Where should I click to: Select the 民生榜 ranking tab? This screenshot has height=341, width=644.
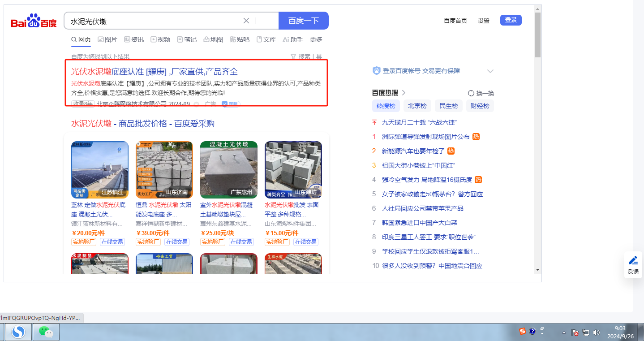(449, 106)
